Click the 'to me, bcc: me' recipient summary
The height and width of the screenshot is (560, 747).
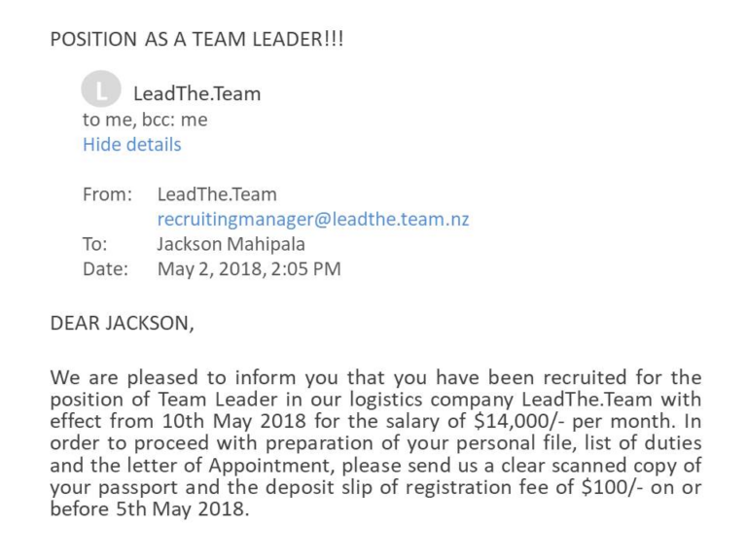145,120
